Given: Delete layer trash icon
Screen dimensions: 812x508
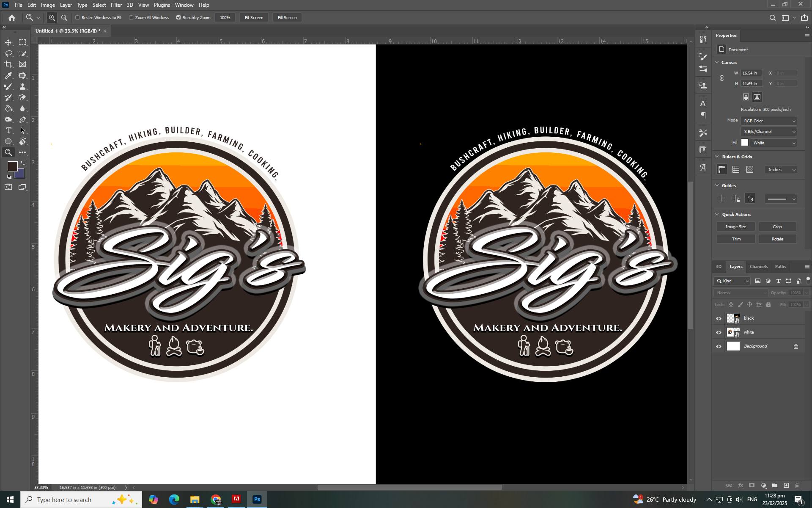Looking at the screenshot, I should (x=798, y=486).
